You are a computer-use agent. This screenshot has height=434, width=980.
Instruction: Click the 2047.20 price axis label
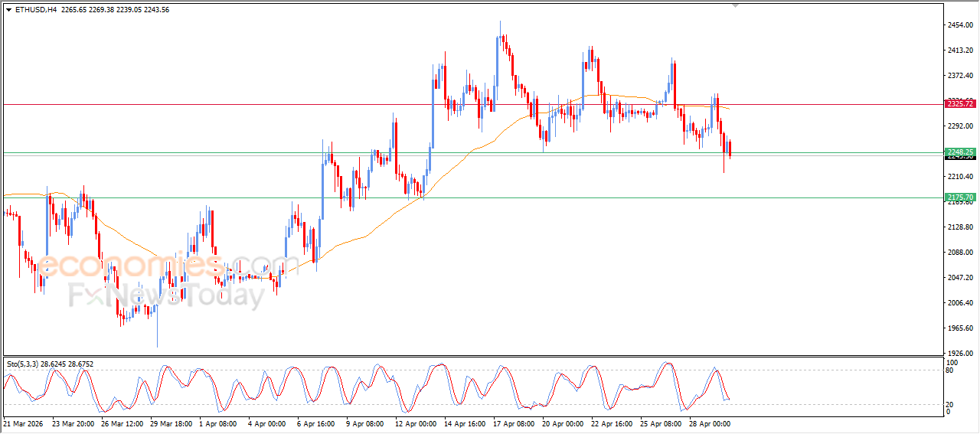[961, 278]
